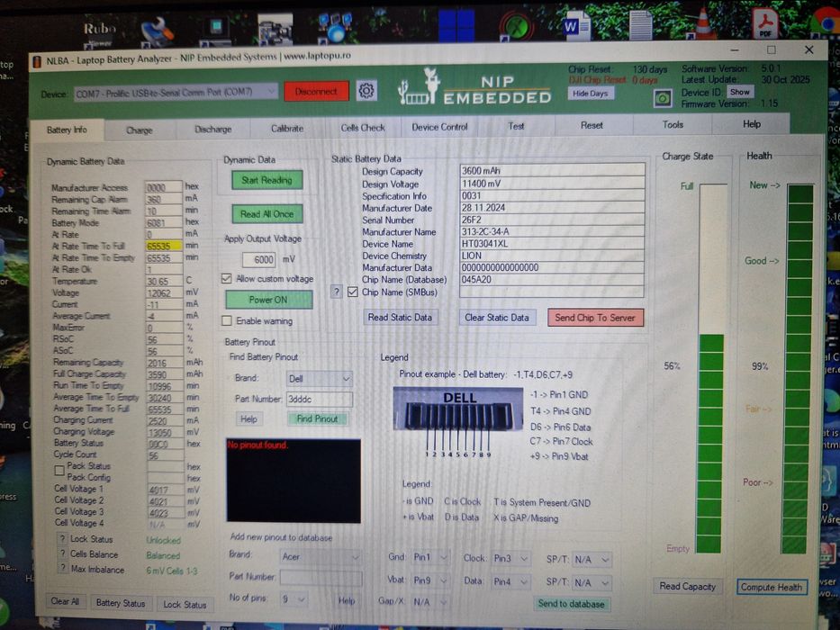The image size is (840, 630).
Task: Toggle the Chip Name (SMBus) checkbox
Action: coord(353,292)
